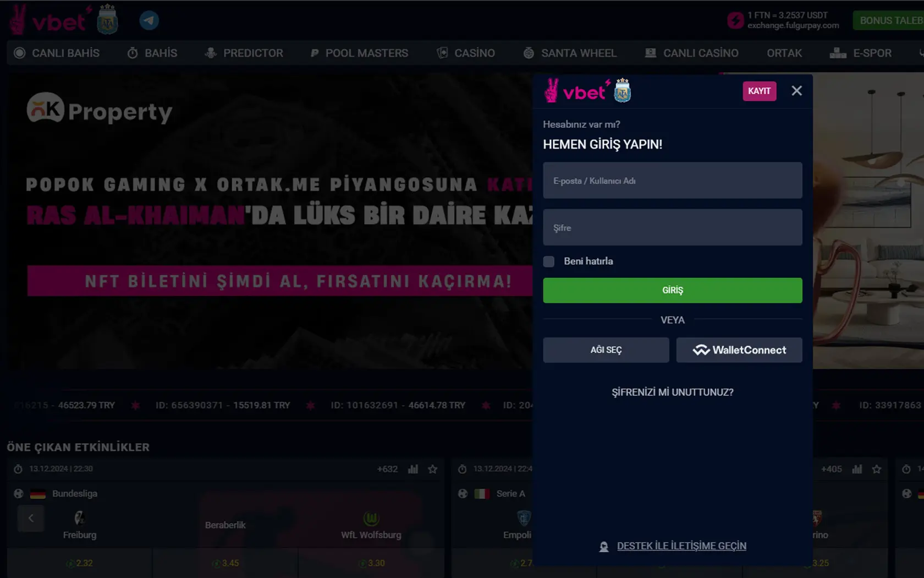
Task: Focus the E-posta / Kullanıcı Adı field
Action: (672, 181)
